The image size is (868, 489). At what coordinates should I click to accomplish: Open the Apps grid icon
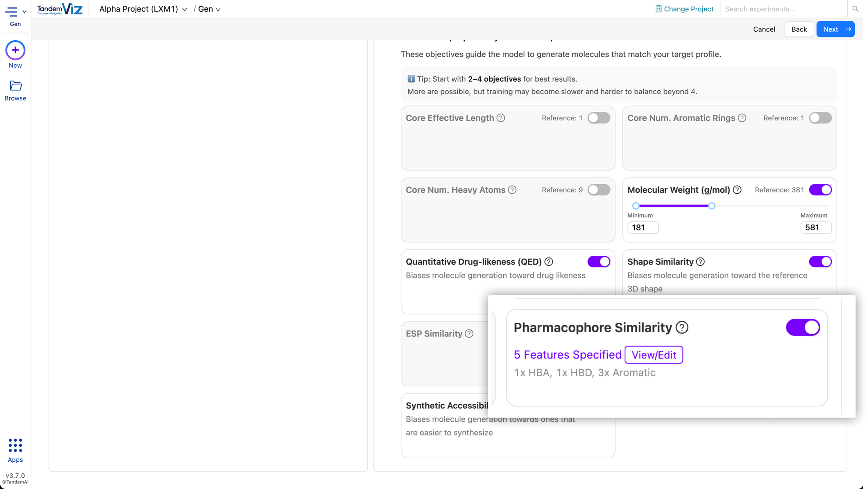[x=15, y=445]
